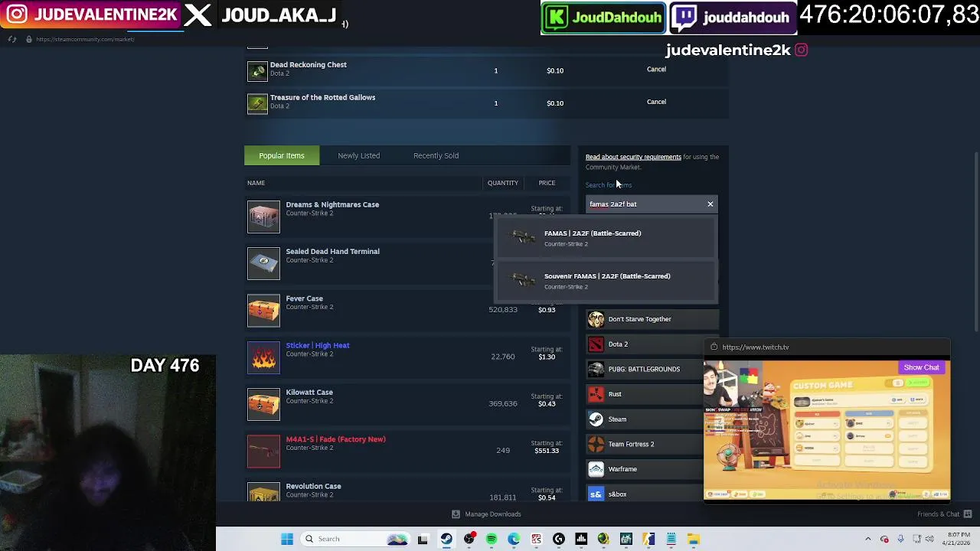Open Spotify from the taskbar
Image resolution: width=980 pixels, height=551 pixels.
tap(492, 539)
